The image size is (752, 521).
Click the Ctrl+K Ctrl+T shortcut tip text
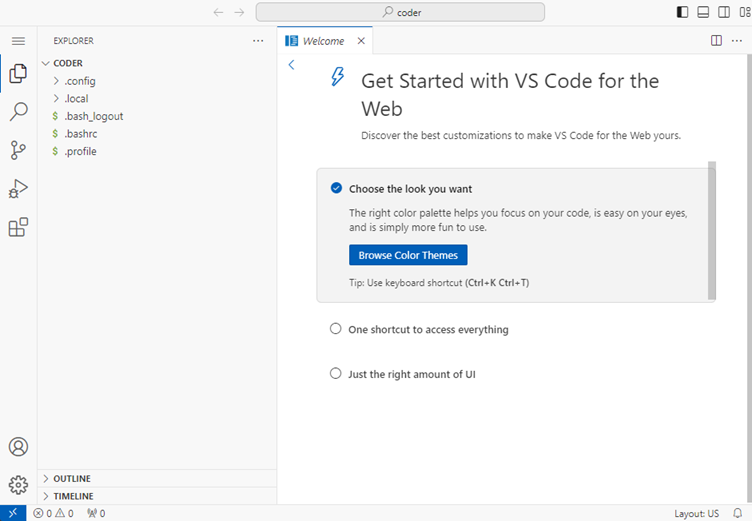(497, 283)
